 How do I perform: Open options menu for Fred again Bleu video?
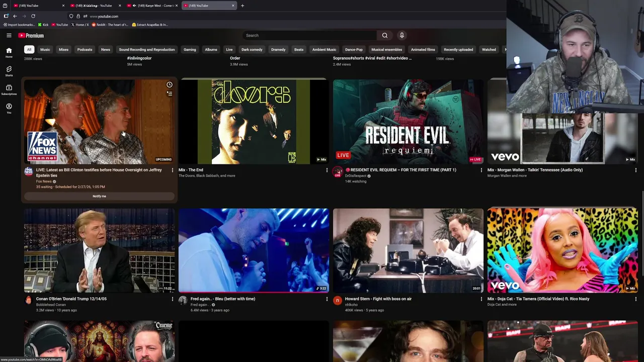(327, 299)
